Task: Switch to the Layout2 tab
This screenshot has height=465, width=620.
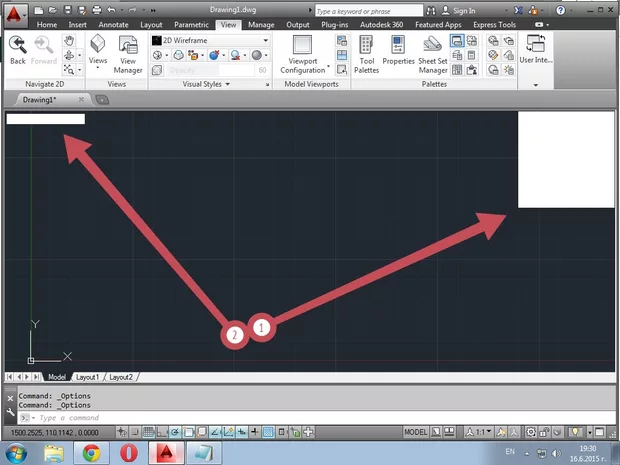Action: coord(121,377)
